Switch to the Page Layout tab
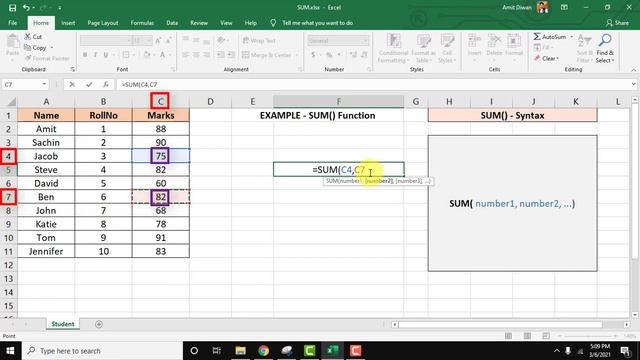The width and height of the screenshot is (640, 360). [x=103, y=23]
